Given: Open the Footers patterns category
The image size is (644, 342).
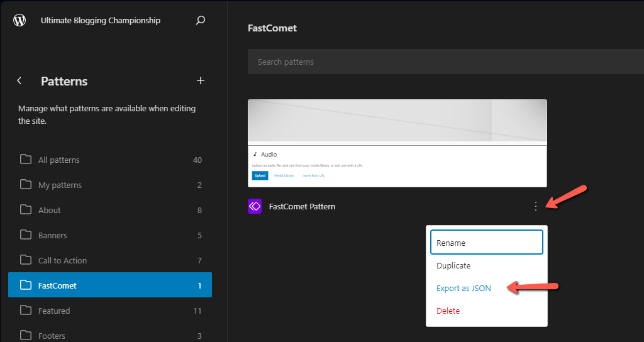Looking at the screenshot, I should (x=52, y=335).
